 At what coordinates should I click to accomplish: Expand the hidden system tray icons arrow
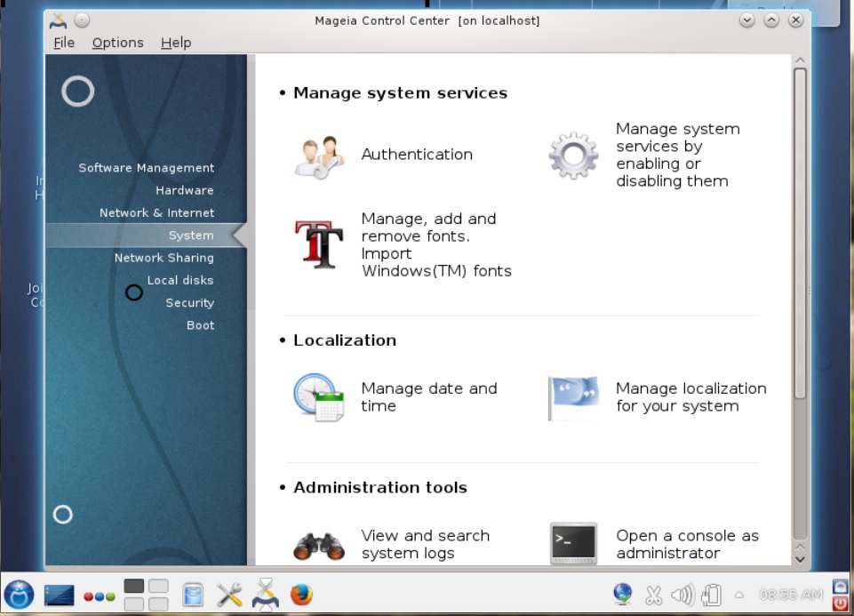739,595
